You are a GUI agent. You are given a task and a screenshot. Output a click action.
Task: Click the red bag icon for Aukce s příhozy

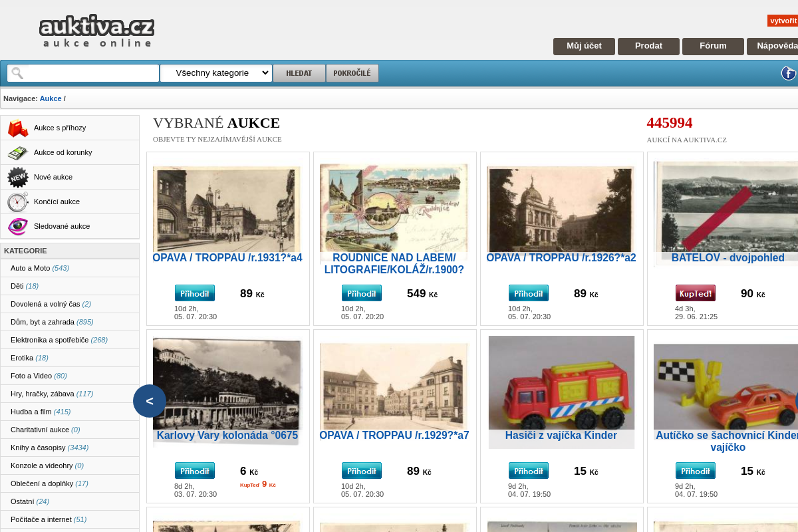[18, 128]
